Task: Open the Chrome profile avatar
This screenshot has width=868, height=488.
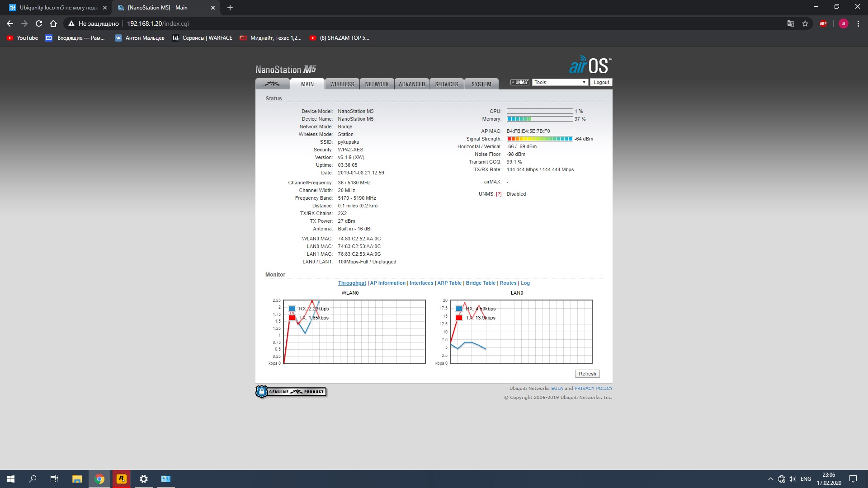Action: point(843,23)
